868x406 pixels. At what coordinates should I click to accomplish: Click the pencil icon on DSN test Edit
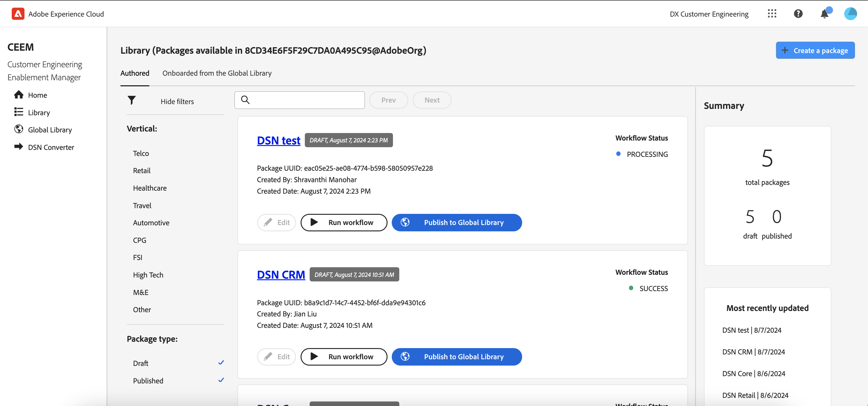pyautogui.click(x=268, y=222)
